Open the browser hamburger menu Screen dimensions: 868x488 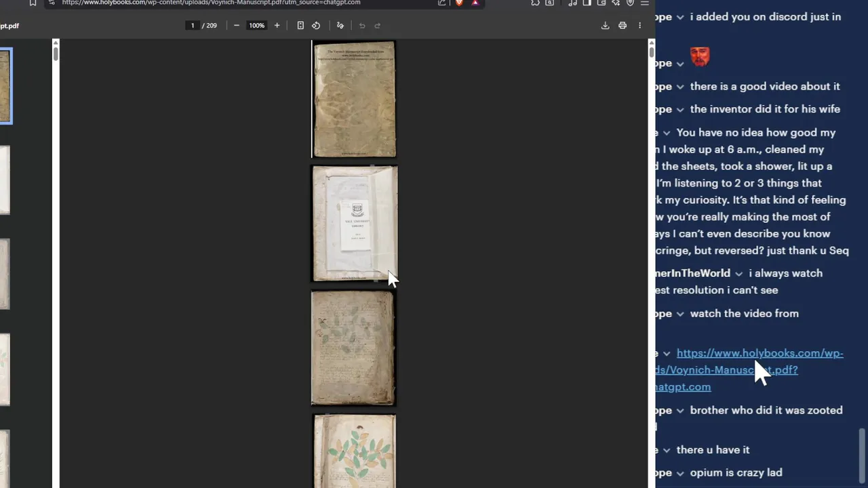click(644, 3)
